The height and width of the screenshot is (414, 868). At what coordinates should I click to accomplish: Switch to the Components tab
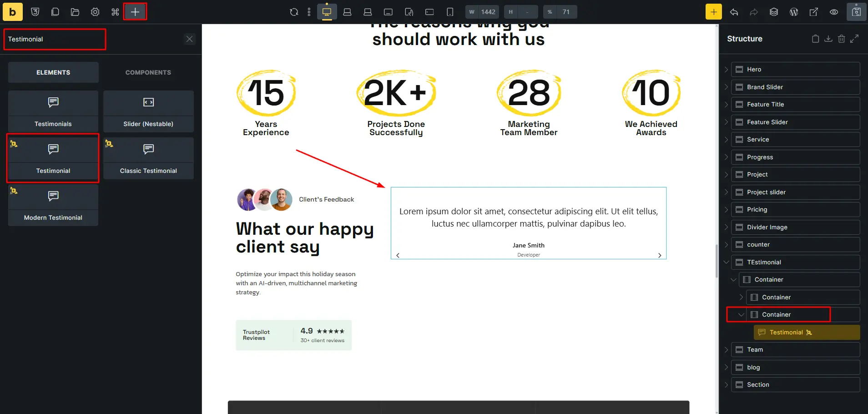click(x=148, y=72)
